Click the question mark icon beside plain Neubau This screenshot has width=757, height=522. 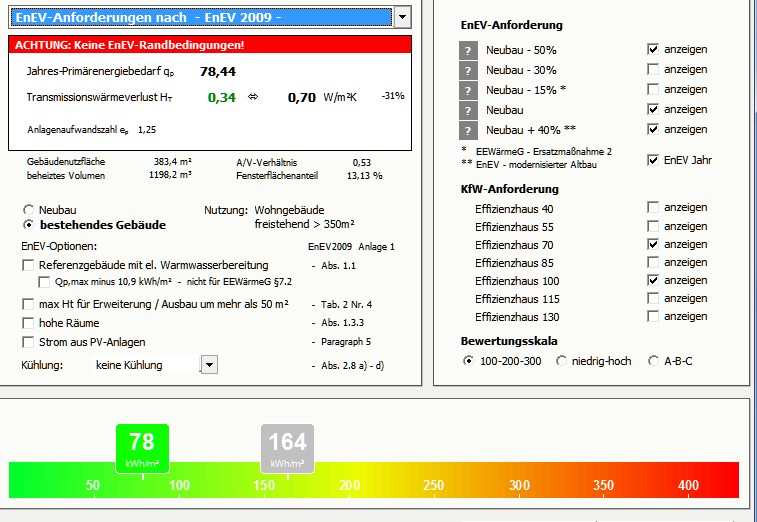467,110
